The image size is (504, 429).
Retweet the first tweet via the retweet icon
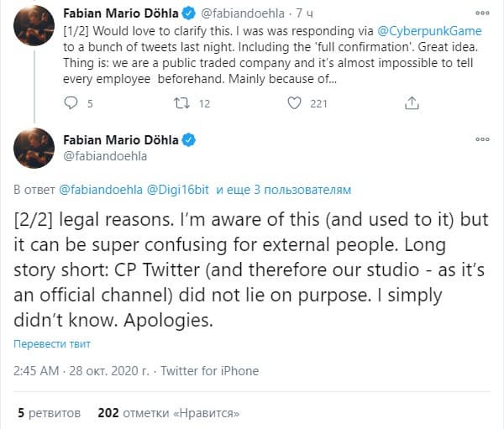click(x=180, y=103)
